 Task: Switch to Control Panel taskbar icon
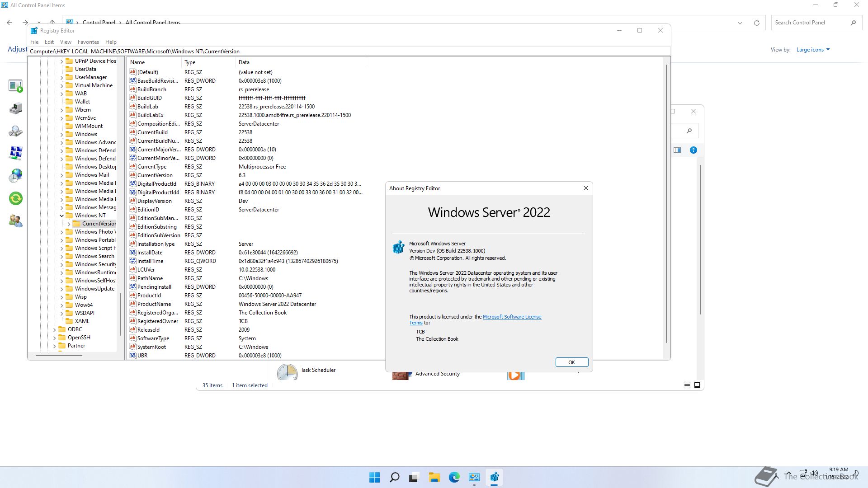[x=474, y=477]
